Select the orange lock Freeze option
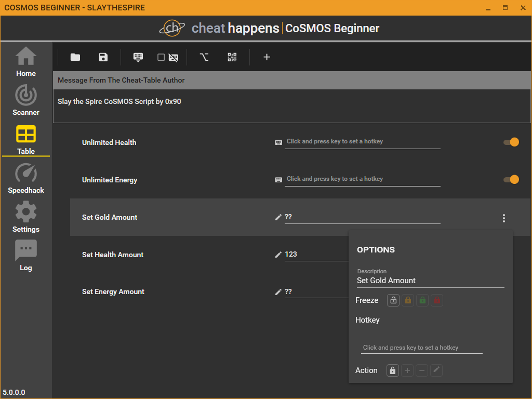Image resolution: width=532 pixels, height=399 pixels. (x=408, y=300)
